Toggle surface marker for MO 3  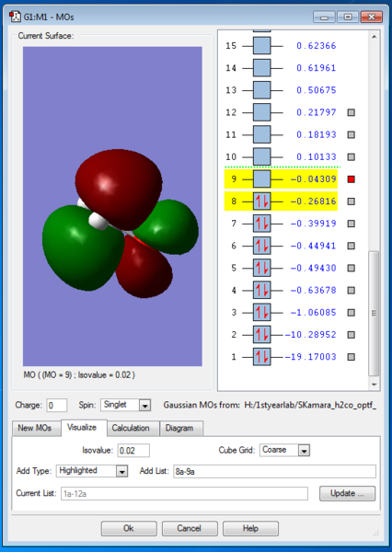point(352,312)
